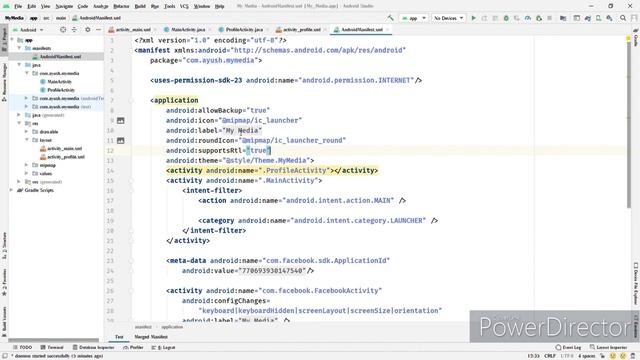This screenshot has width=640, height=360.
Task: Open the Android view dropdown in the Project panel
Action: pyautogui.click(x=28, y=30)
